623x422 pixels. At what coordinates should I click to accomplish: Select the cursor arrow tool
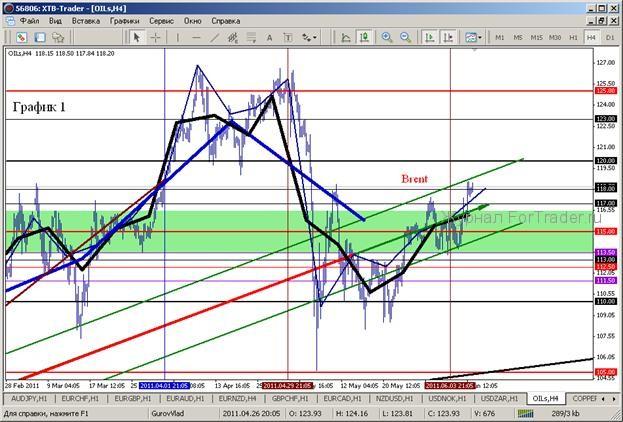[x=138, y=38]
